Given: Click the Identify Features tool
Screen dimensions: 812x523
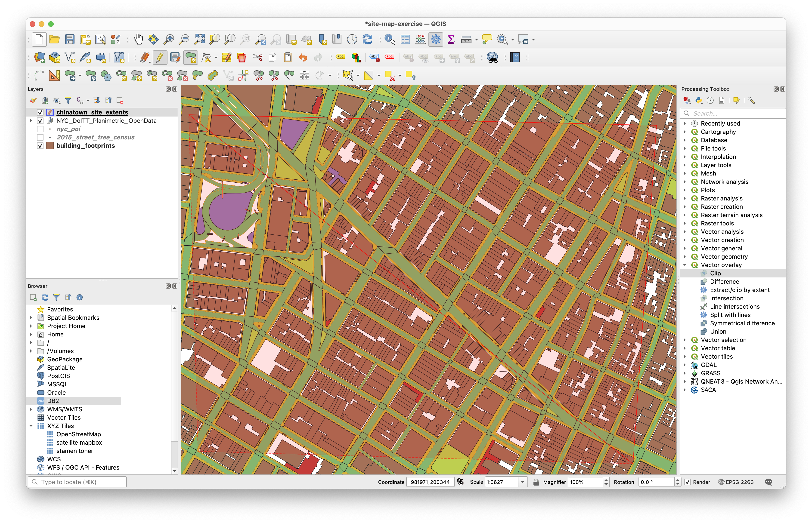Looking at the screenshot, I should coord(389,39).
